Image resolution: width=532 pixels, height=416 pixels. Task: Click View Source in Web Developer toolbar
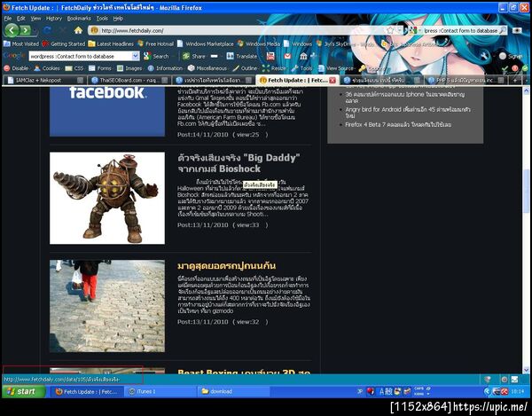[335, 68]
